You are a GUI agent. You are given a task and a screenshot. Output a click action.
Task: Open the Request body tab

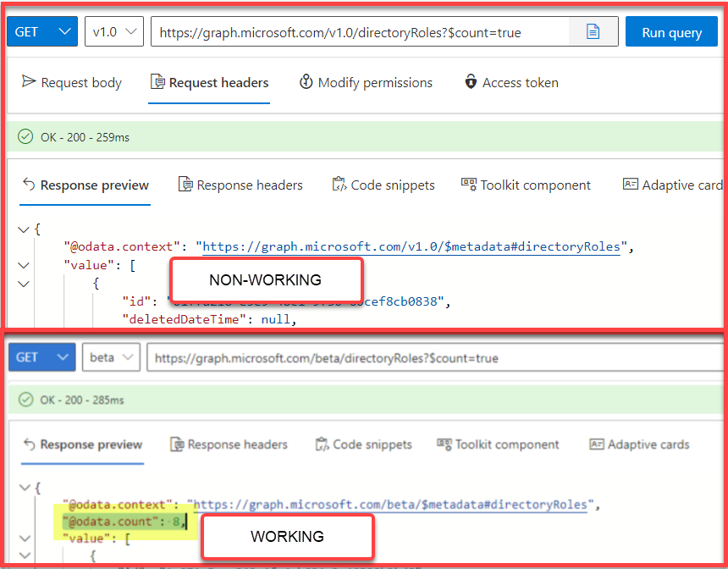coord(72,83)
